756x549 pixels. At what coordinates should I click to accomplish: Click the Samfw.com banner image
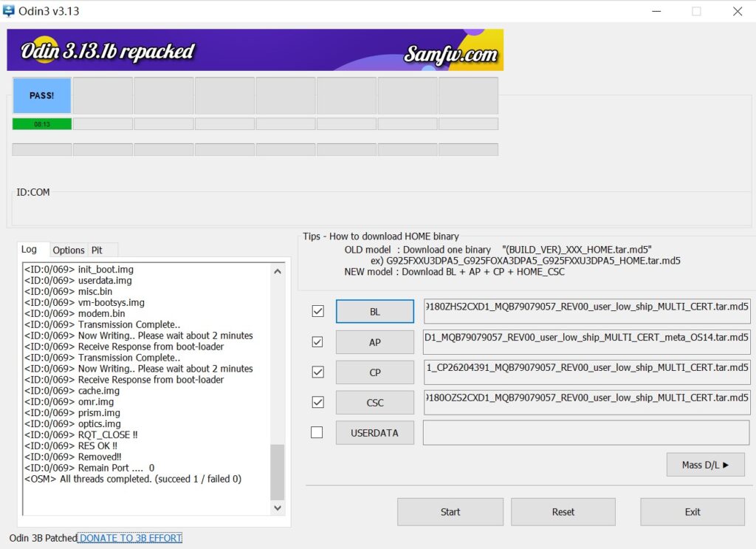click(255, 50)
